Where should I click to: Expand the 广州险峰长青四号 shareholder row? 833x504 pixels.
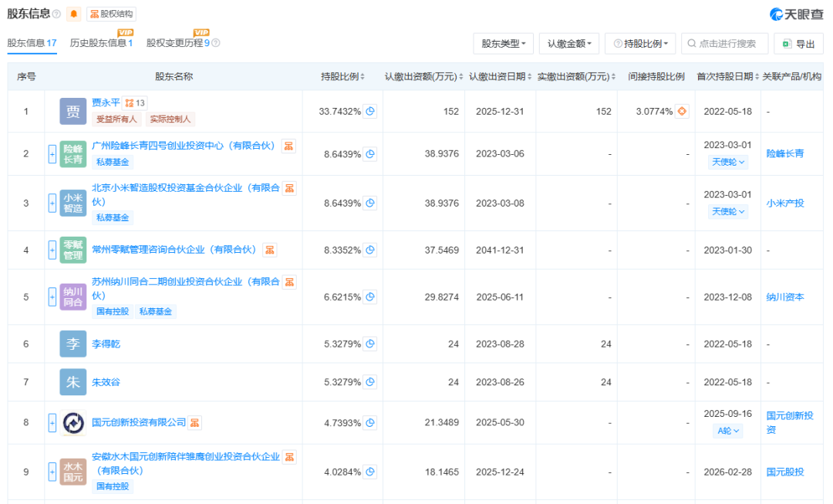click(52, 154)
